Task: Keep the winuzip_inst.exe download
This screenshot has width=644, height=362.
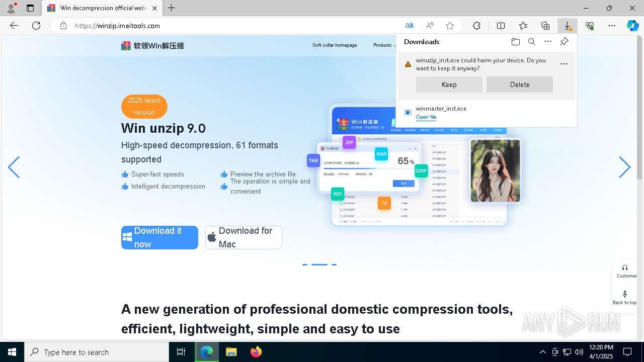Action: pos(449,84)
